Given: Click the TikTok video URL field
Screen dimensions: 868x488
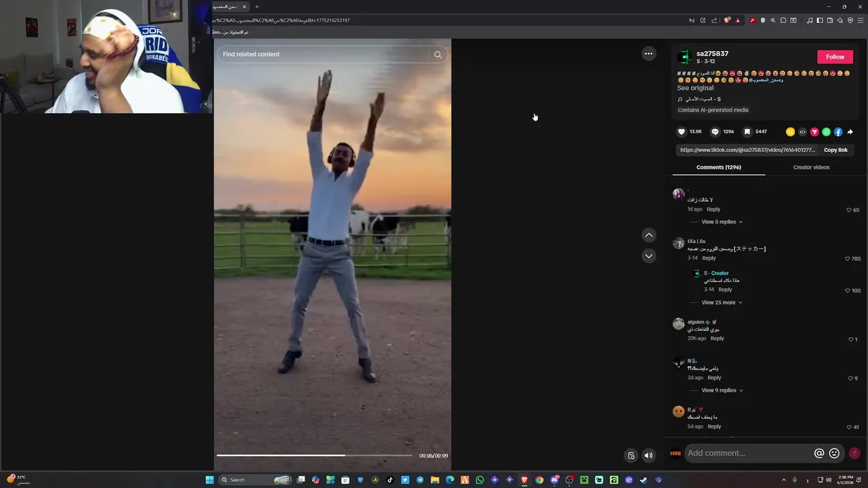Looking at the screenshot, I should pyautogui.click(x=747, y=150).
